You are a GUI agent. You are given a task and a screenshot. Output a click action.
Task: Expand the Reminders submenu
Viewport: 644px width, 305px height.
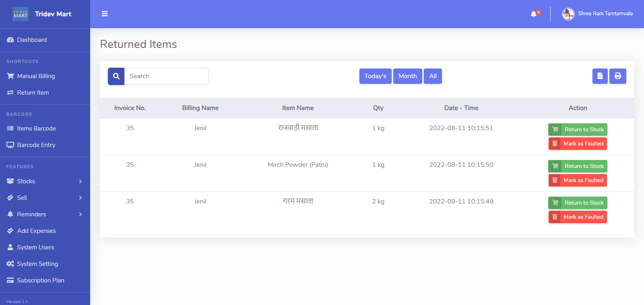coord(45,214)
